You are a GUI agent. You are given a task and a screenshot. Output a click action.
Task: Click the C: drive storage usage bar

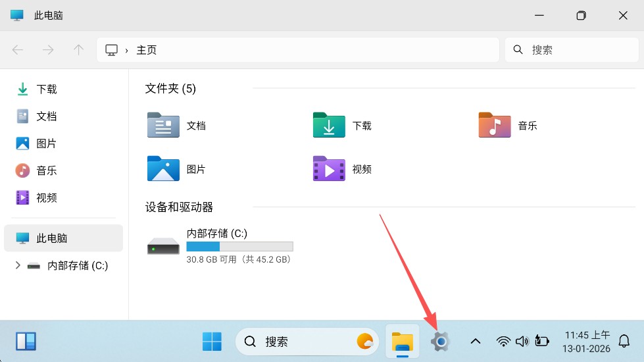tap(239, 247)
